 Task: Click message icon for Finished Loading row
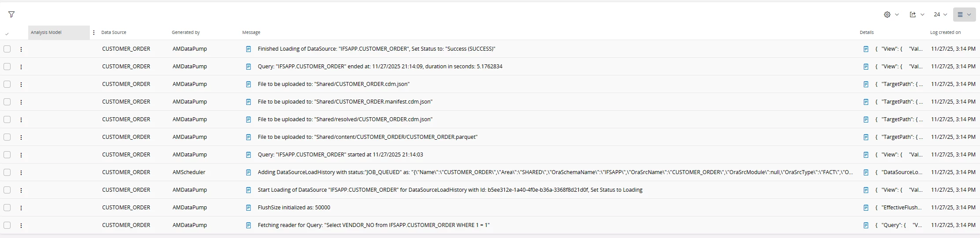(x=248, y=49)
